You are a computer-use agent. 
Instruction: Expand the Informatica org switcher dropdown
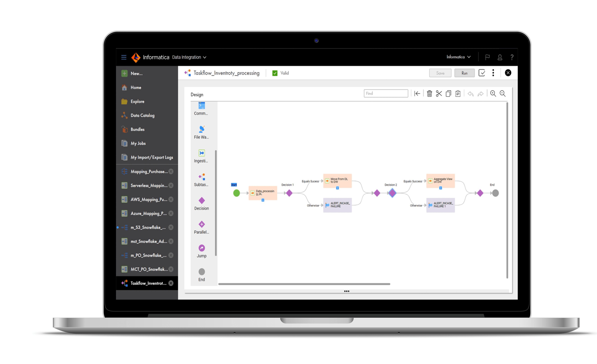458,57
